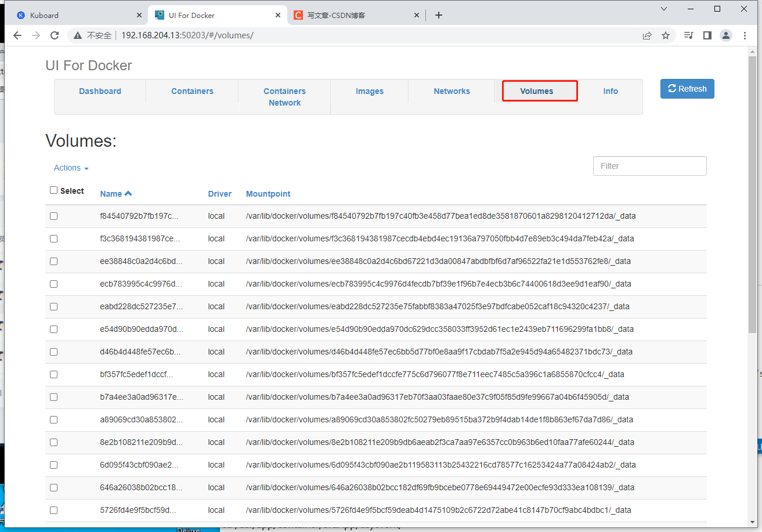Screen dimensions: 762x532
Task: Expand the Actions dropdown
Action: (x=71, y=168)
